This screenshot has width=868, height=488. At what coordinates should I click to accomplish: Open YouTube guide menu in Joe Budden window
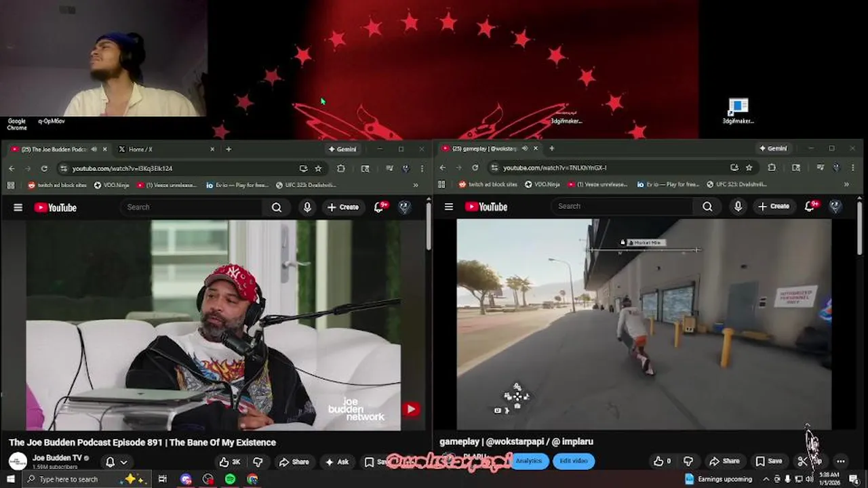pyautogui.click(x=18, y=207)
